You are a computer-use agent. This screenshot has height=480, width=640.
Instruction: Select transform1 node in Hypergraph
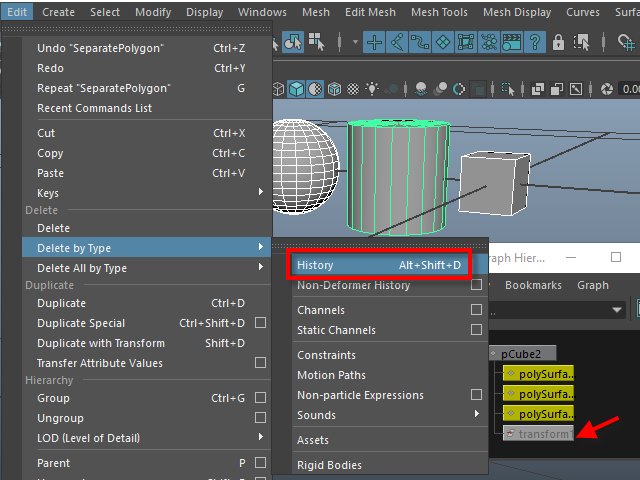tap(539, 433)
